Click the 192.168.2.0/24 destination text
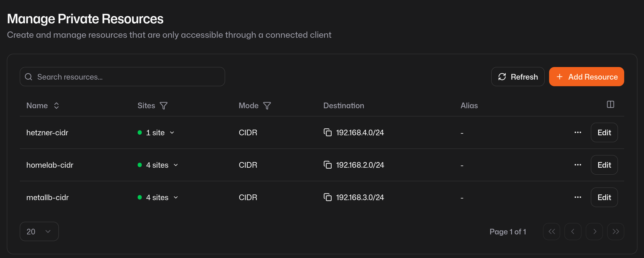This screenshot has height=258, width=644. tap(360, 165)
